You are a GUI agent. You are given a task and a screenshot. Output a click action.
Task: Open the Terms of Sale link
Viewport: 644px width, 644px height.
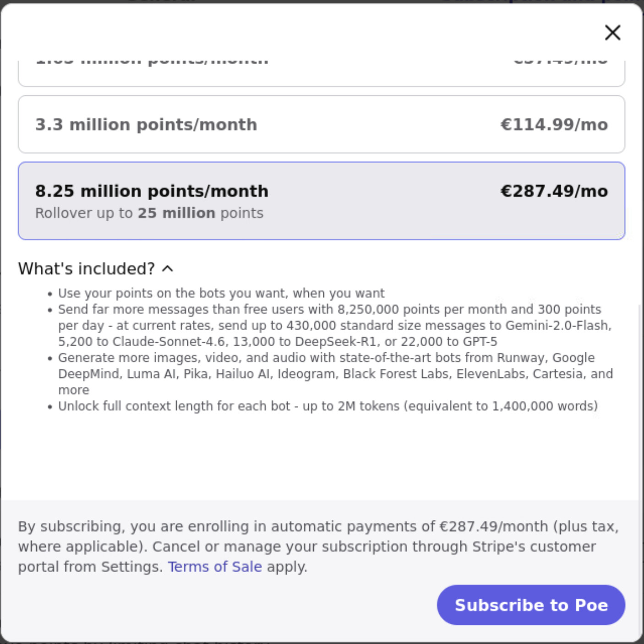click(x=215, y=567)
